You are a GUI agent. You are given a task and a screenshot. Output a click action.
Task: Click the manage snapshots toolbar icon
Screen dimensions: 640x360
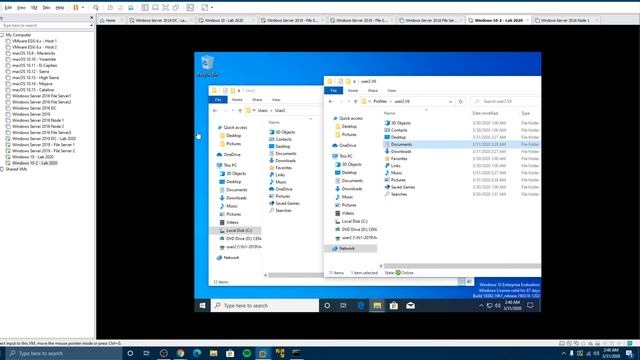(x=131, y=7)
